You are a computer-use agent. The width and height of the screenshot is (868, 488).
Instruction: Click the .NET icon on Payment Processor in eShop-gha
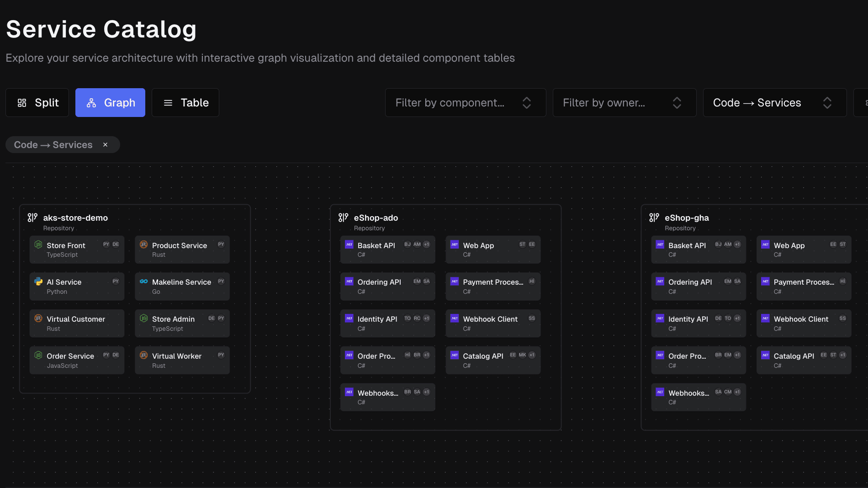(x=765, y=281)
